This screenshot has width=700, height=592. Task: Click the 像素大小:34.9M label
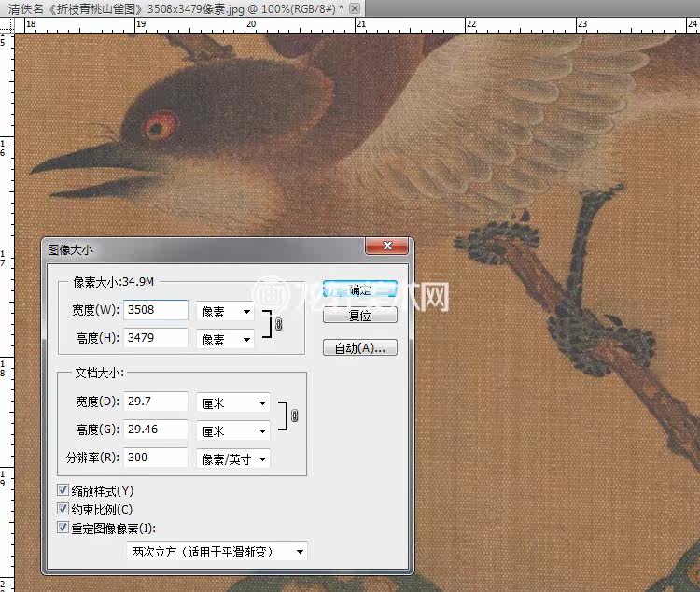113,282
